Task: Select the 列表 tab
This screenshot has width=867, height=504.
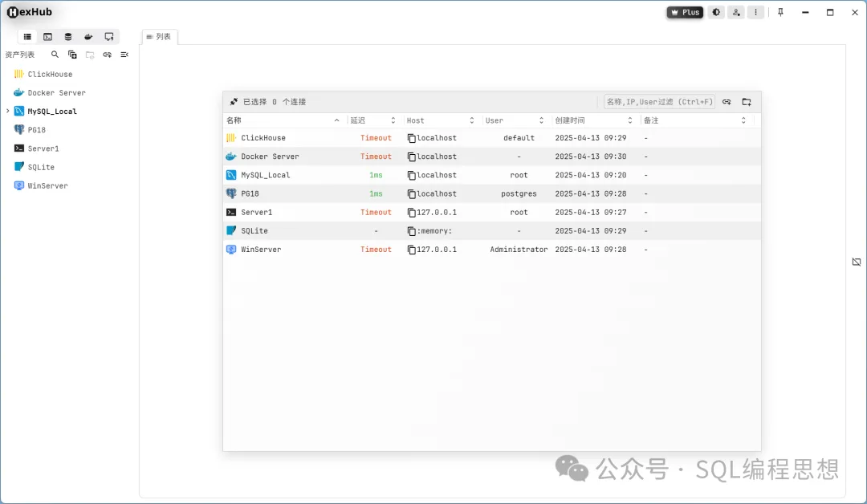Action: coord(159,36)
